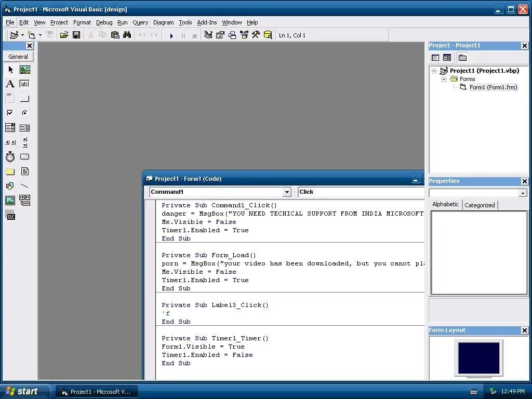
Task: Select the Line control tool
Action: click(25, 186)
